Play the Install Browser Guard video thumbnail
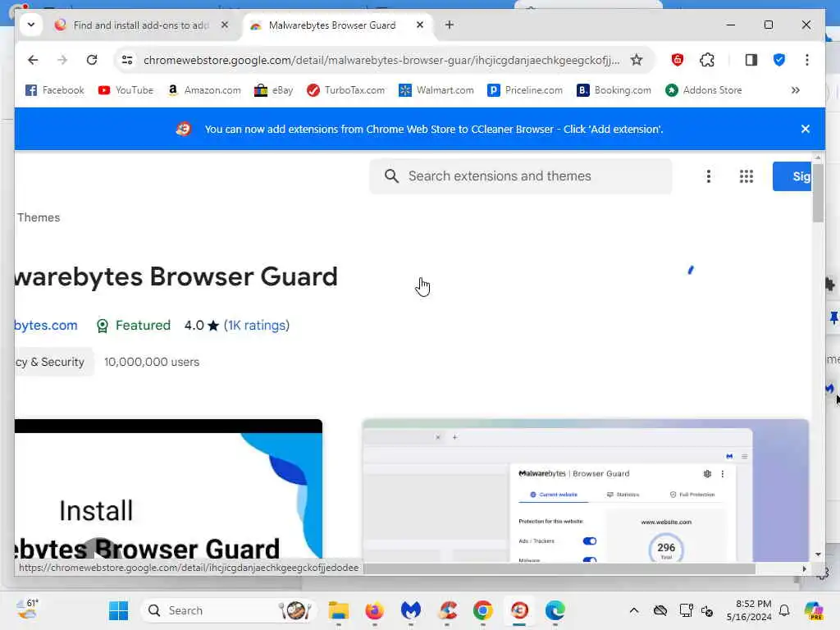840x630 pixels. [x=168, y=491]
